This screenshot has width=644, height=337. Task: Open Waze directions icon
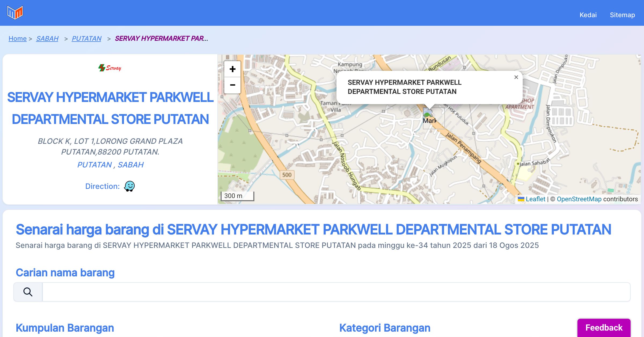click(129, 186)
